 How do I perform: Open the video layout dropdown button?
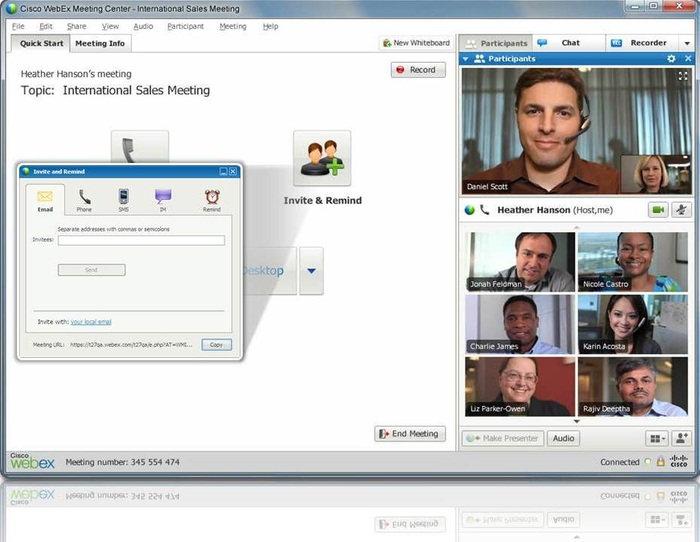click(657, 438)
